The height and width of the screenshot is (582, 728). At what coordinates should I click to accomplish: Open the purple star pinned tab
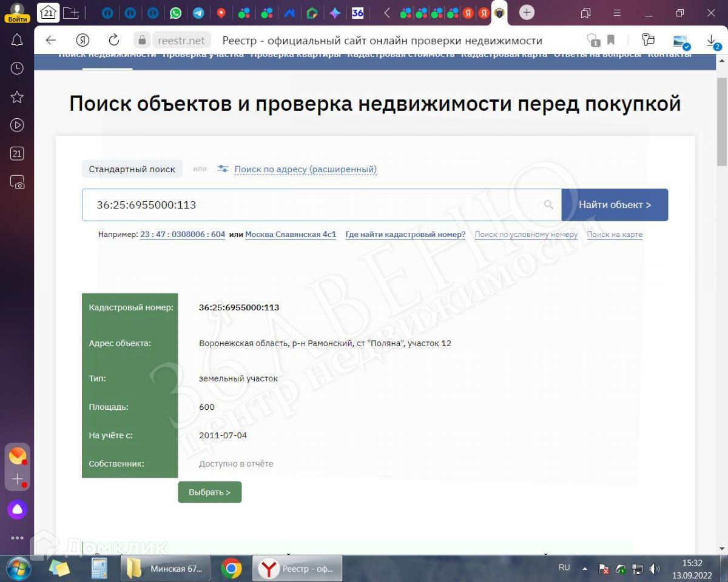point(335,13)
